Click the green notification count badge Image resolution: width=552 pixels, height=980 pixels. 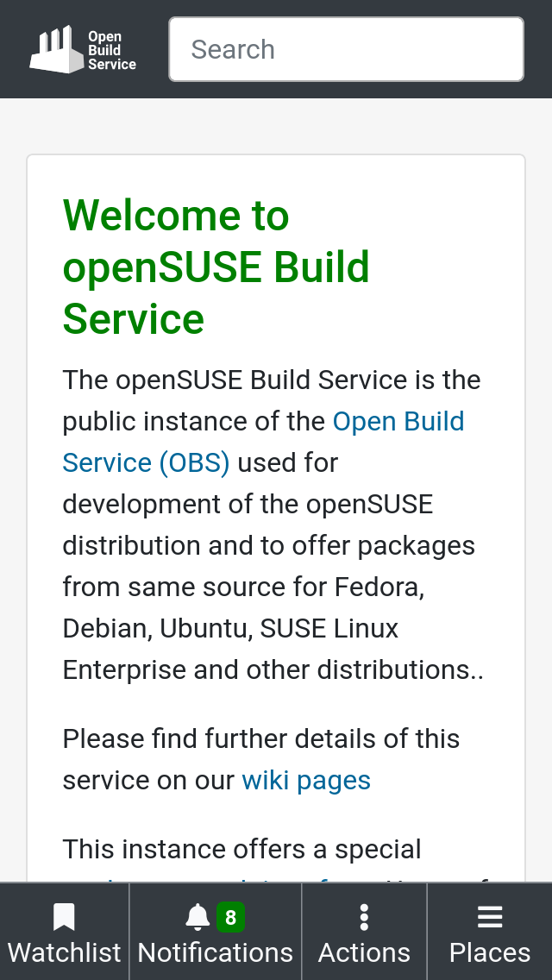tap(230, 918)
